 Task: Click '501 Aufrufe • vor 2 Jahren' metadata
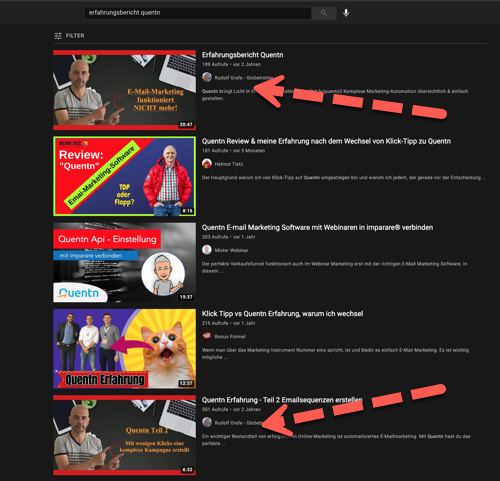coord(231,409)
